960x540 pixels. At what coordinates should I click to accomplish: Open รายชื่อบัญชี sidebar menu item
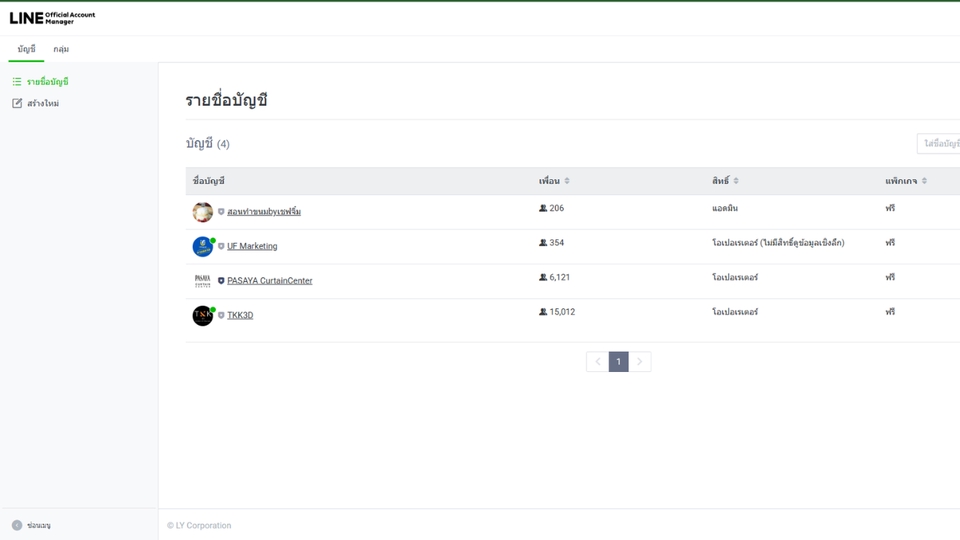47,81
